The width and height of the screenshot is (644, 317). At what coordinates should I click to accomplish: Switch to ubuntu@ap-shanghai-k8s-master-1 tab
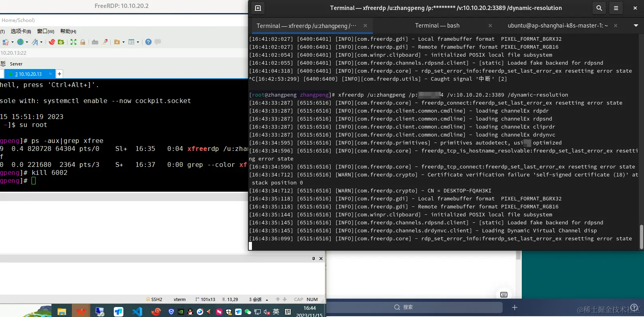coord(558,26)
